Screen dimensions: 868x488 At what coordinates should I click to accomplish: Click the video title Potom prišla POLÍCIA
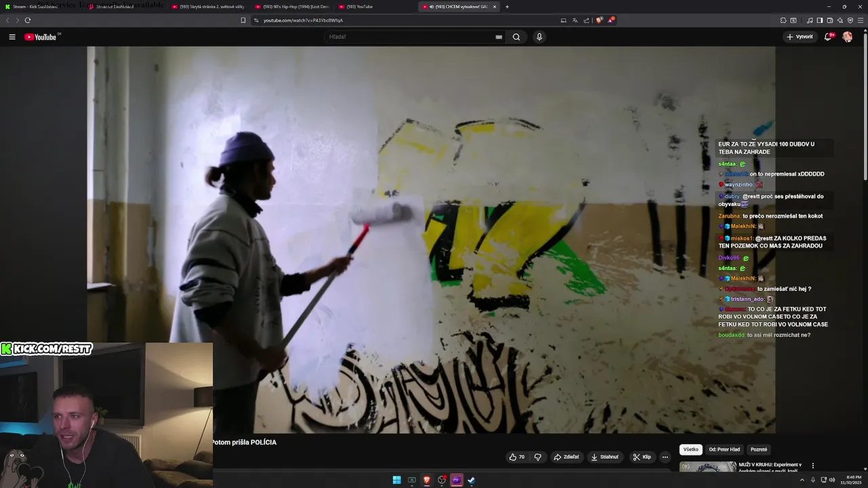click(244, 442)
